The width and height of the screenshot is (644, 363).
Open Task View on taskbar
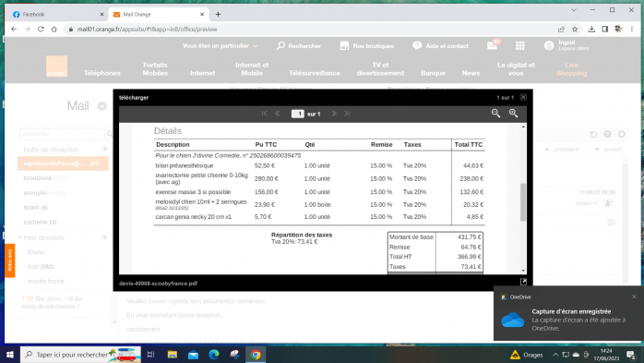(x=150, y=355)
